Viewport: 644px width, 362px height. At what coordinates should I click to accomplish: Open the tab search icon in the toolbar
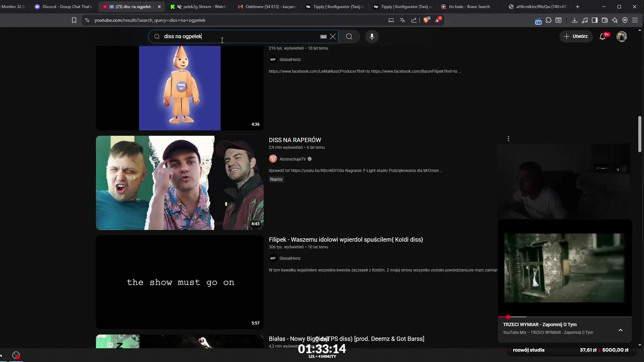coord(559,20)
